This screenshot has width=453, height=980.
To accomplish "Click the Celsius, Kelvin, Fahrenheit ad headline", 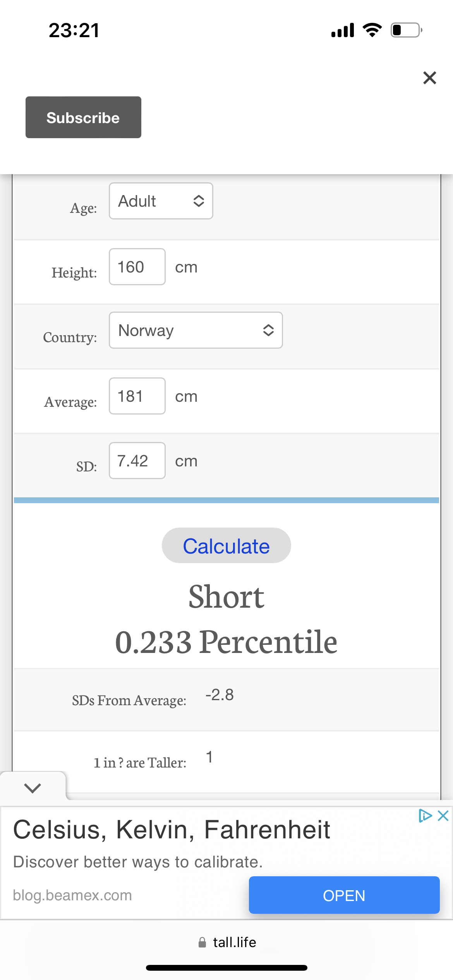I will (172, 830).
